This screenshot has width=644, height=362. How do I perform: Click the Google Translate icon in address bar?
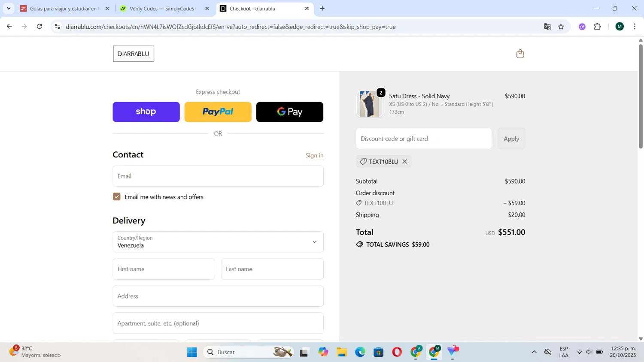547,27
